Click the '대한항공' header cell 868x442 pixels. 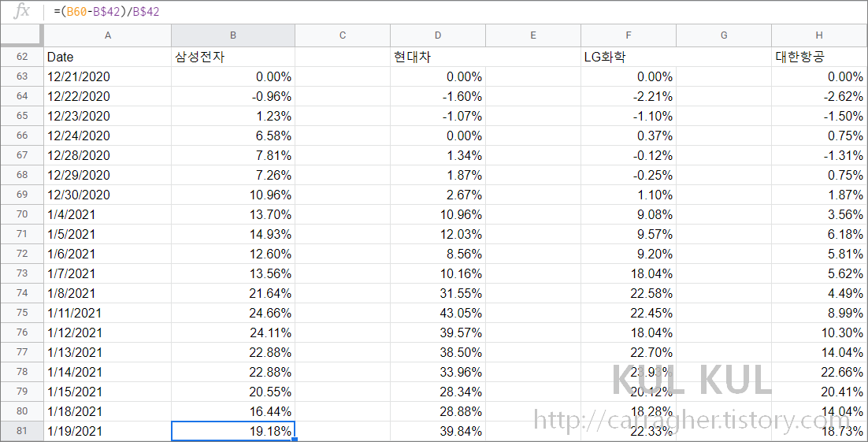coord(819,57)
